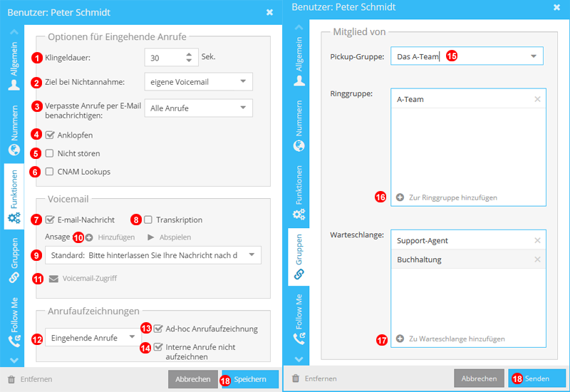
Task: Open Follow Me tab in right dialog
Action: coord(299,319)
